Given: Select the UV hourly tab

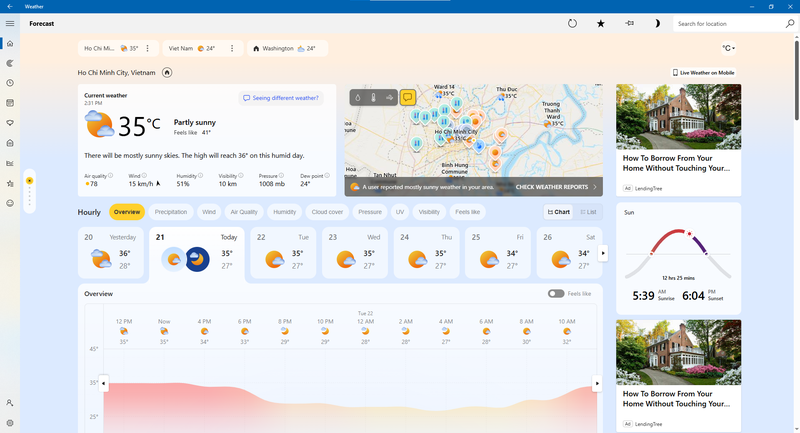Looking at the screenshot, I should point(400,212).
